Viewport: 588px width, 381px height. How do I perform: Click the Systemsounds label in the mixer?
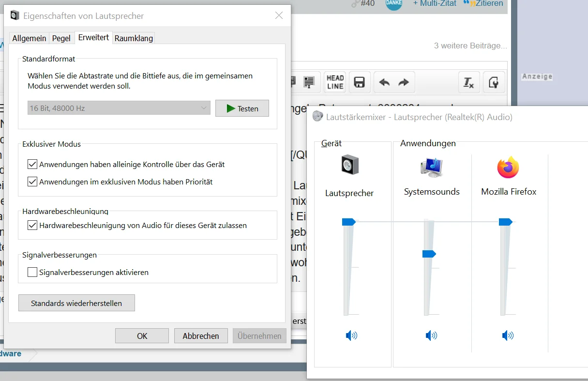click(x=432, y=192)
